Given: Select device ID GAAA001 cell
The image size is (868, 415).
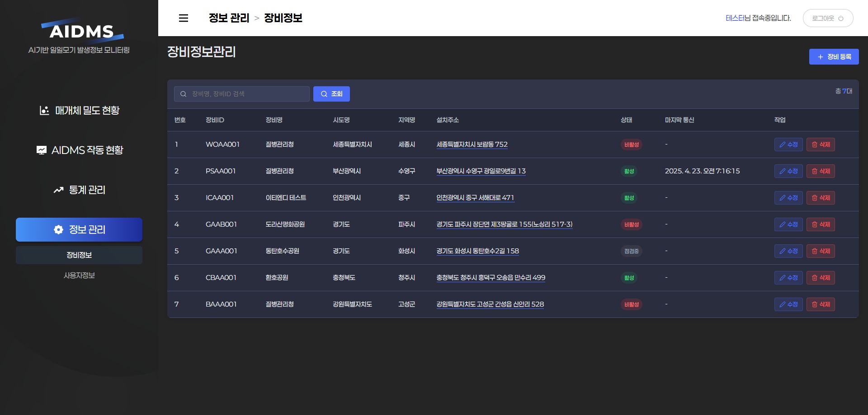Looking at the screenshot, I should (x=221, y=251).
